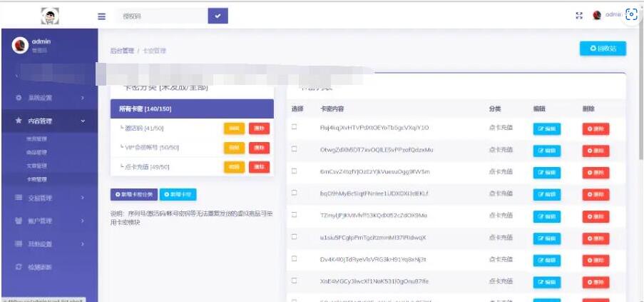Click yellow edit button for 激活码 category
The width and height of the screenshot is (644, 302).
click(x=234, y=129)
